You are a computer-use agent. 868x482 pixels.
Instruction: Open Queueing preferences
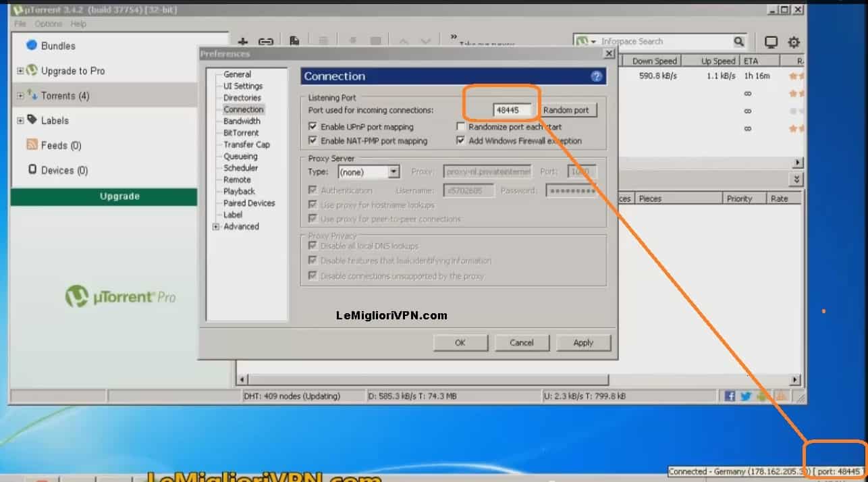pos(240,156)
